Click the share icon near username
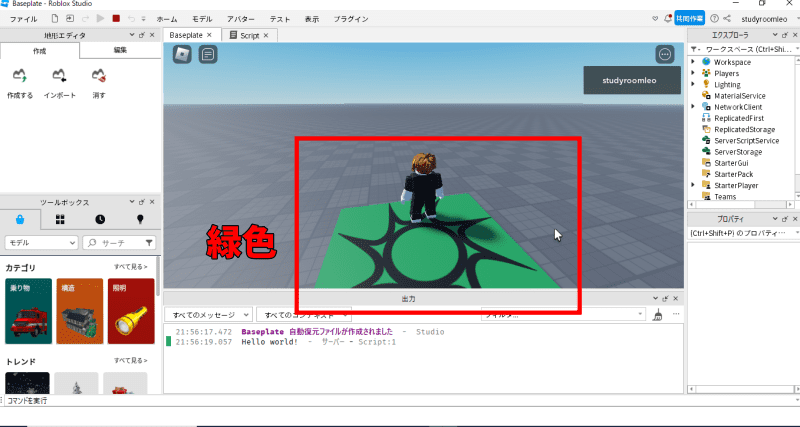Screen dimensions: 800x427 click(728, 18)
